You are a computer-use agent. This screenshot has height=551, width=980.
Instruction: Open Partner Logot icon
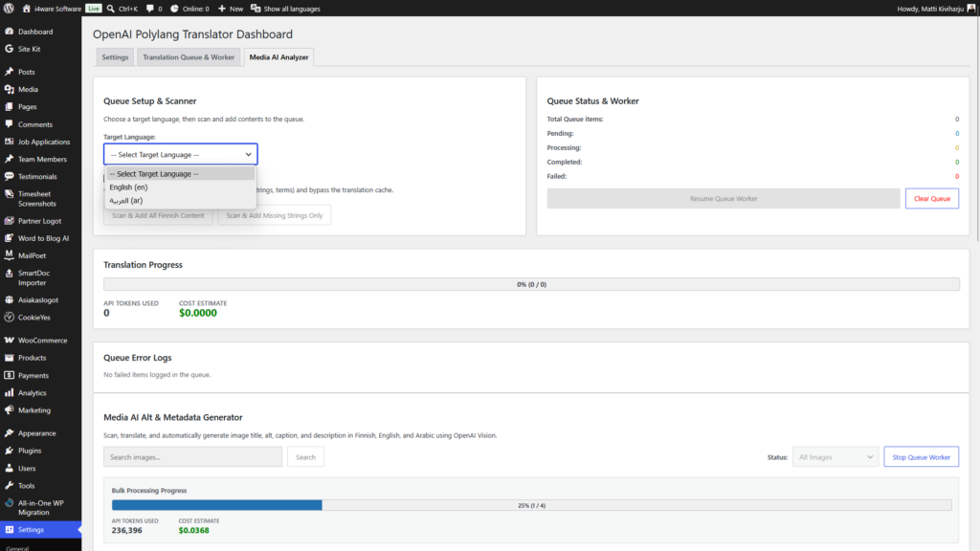(x=9, y=221)
